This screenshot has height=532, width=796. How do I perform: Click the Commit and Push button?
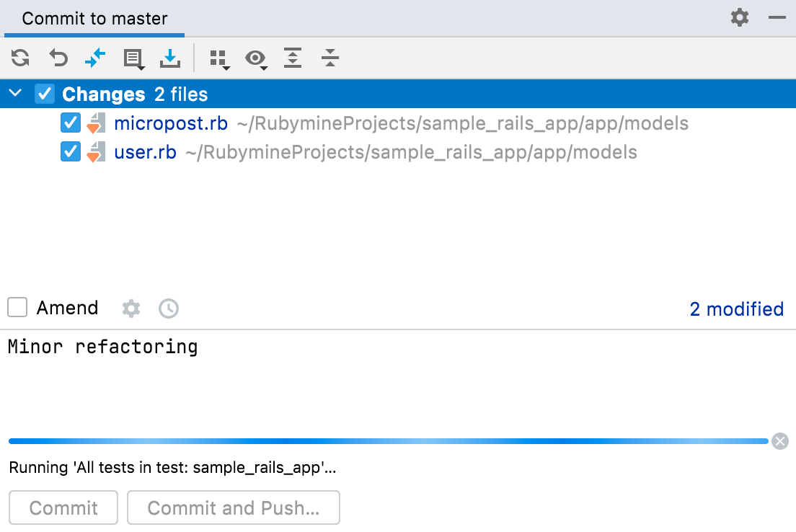[234, 507]
